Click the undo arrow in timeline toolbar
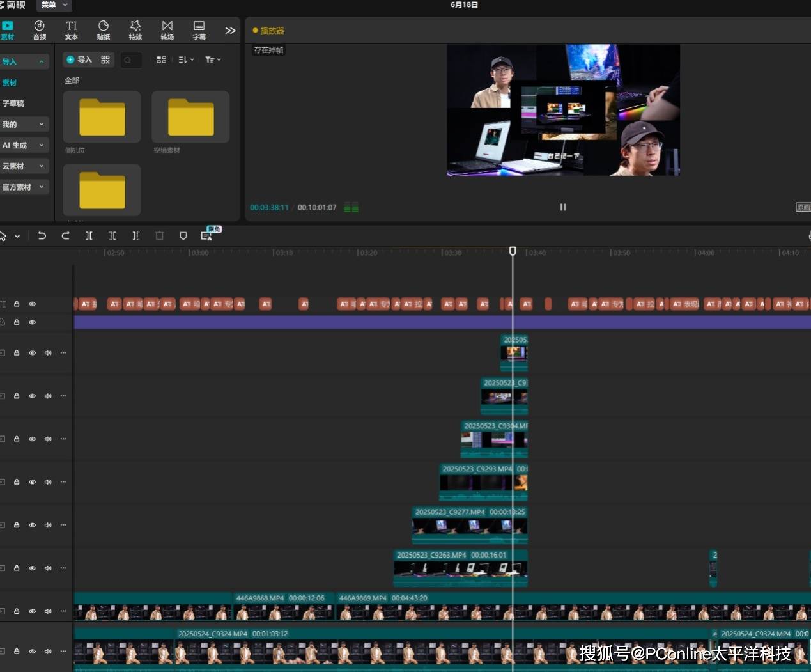This screenshot has height=672, width=811. (x=42, y=236)
